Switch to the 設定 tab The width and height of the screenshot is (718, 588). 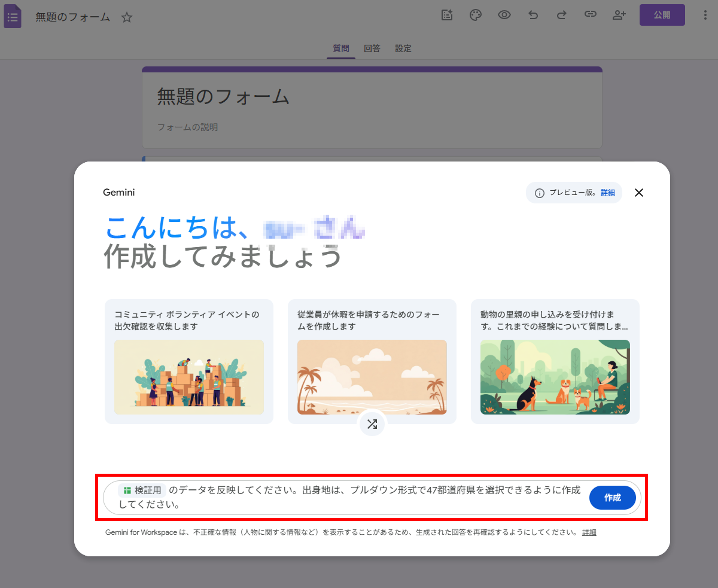[x=403, y=48]
